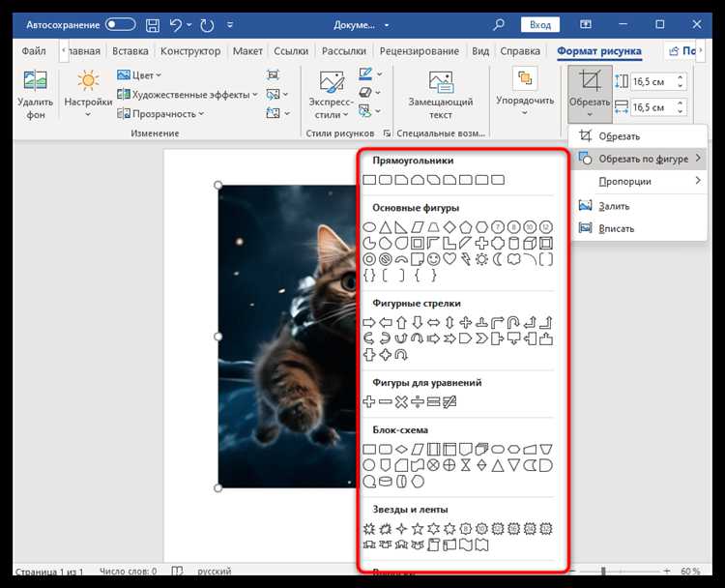Expand the document name dropdown in title bar

pyautogui.click(x=387, y=25)
